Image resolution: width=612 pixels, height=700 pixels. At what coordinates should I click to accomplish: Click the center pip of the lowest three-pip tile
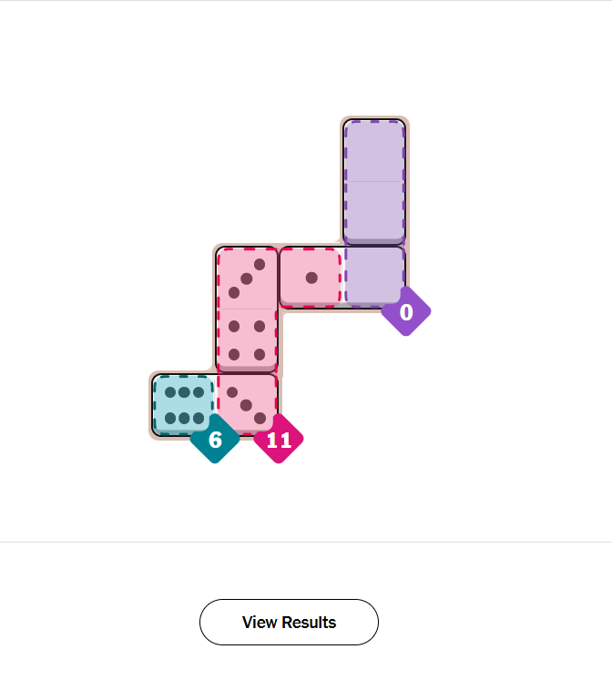(x=247, y=404)
